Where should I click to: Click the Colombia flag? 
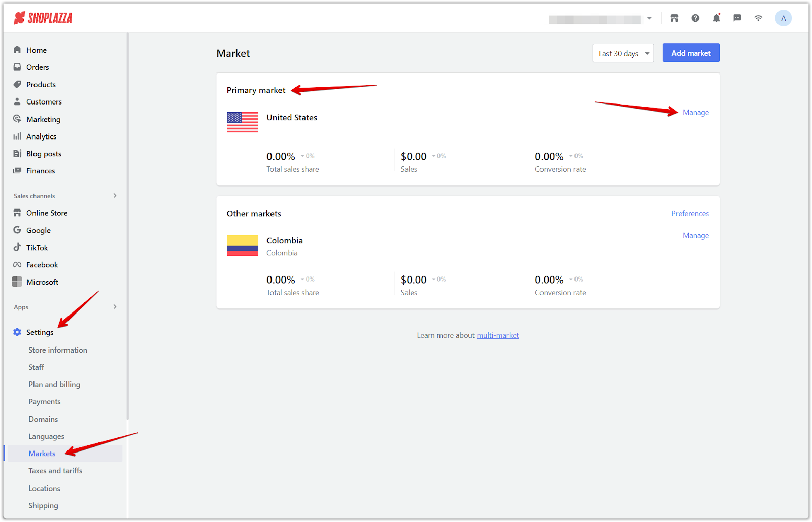tap(243, 246)
